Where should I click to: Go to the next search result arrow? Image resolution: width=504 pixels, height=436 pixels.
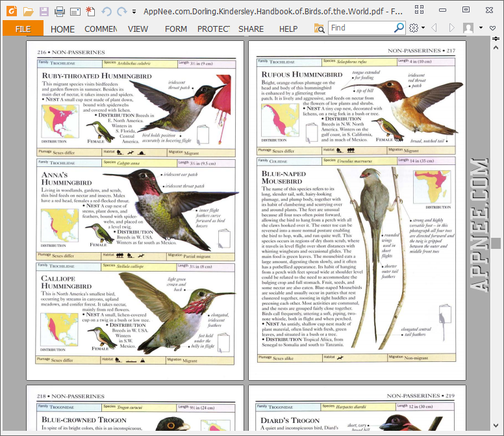452,28
